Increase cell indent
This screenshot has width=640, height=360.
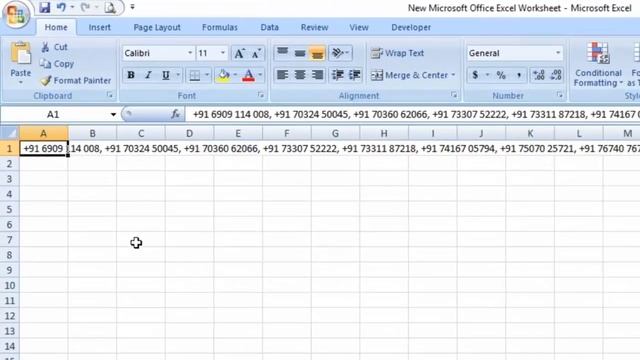pos(355,75)
